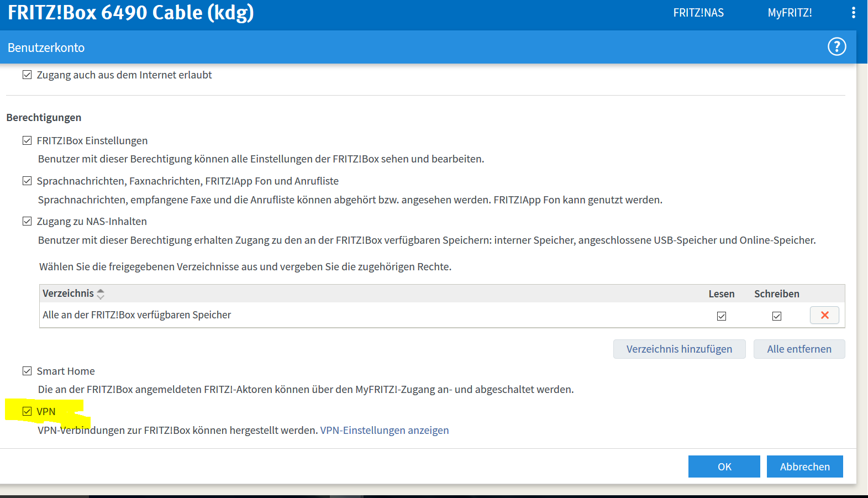Toggle the Lesen checkbox for storage
Image resolution: width=868 pixels, height=498 pixels.
click(722, 316)
